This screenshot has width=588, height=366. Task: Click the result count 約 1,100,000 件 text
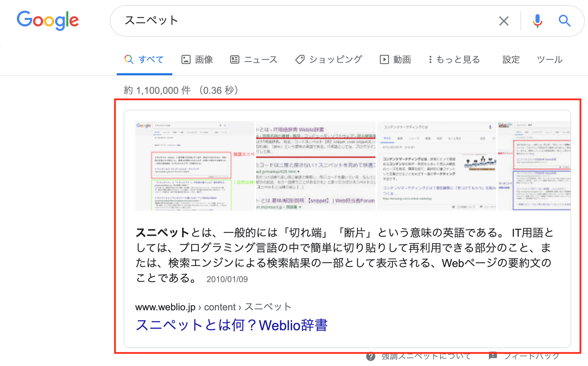pos(157,90)
